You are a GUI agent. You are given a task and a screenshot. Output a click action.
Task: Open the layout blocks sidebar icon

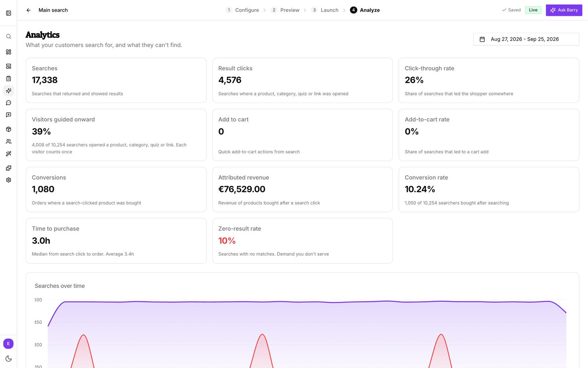[x=8, y=66]
